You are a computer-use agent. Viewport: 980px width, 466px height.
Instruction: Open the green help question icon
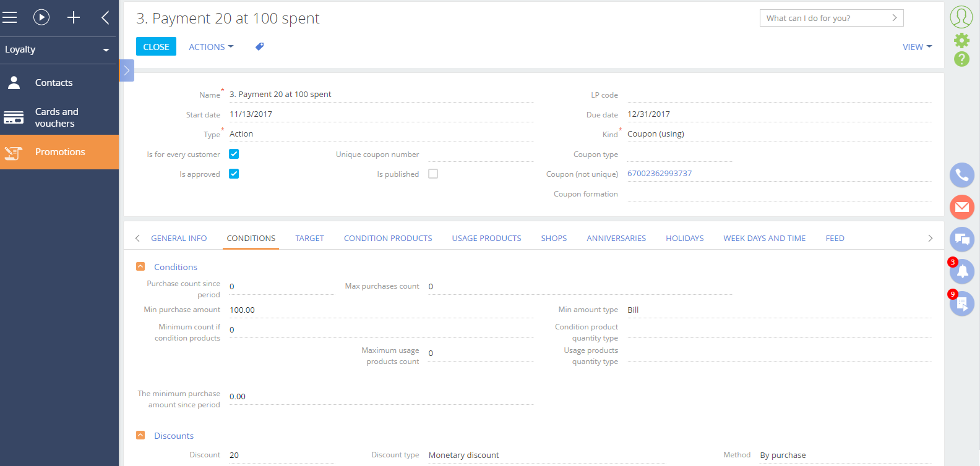[961, 59]
